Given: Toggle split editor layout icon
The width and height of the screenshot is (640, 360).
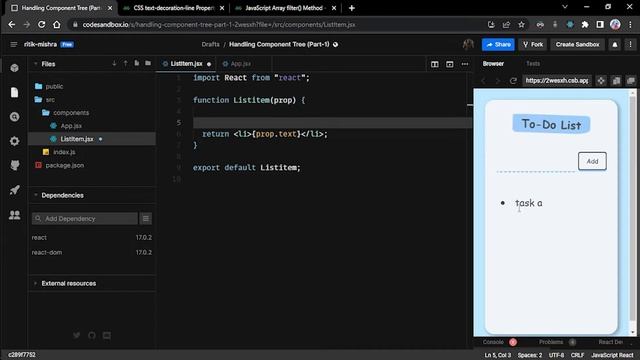Looking at the screenshot, I should [x=435, y=64].
